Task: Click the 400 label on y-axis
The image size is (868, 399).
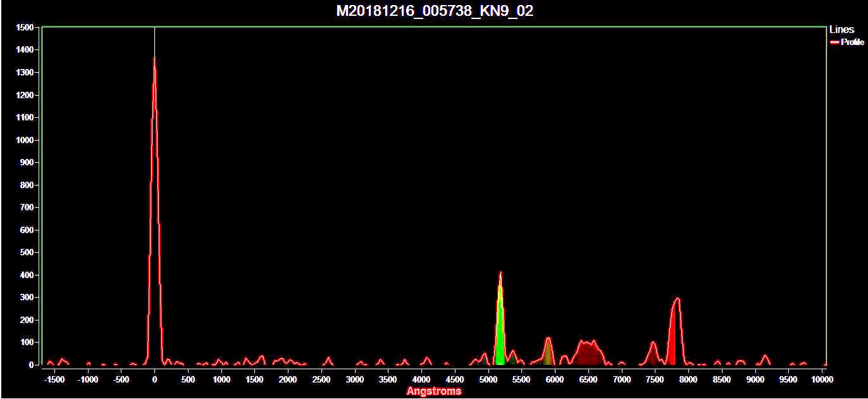Action: click(x=27, y=275)
